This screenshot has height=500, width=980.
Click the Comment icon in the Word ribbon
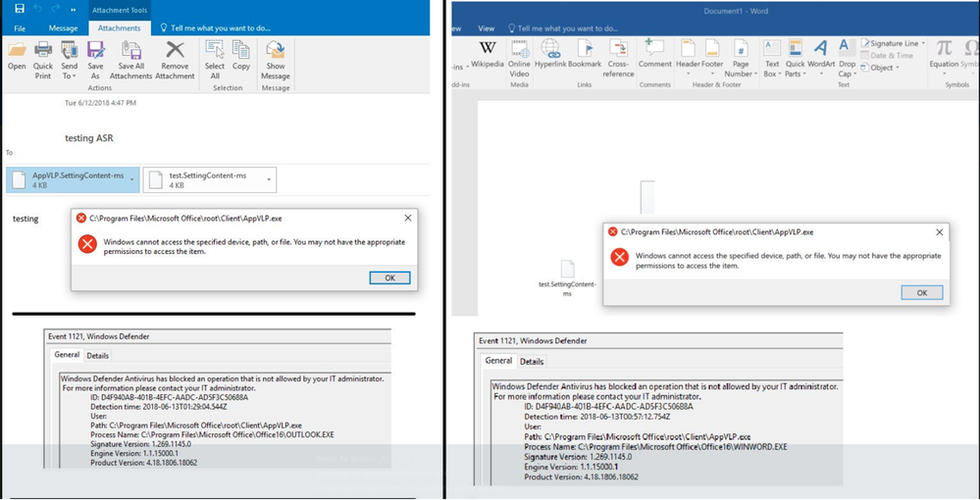tap(654, 48)
